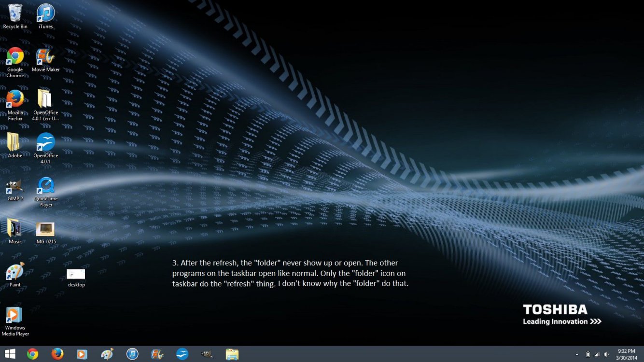Image resolution: width=644 pixels, height=362 pixels.
Task: Select the Adobe folder on desktop
Action: click(x=15, y=145)
